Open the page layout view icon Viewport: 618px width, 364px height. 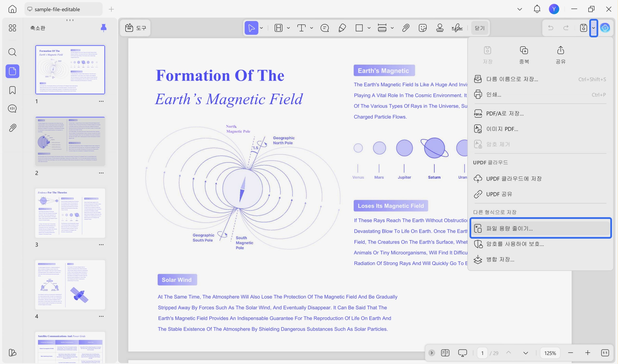pos(445,353)
